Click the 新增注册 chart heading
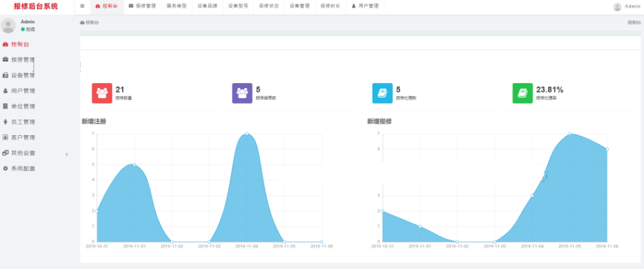This screenshot has height=269, width=644. (94, 121)
